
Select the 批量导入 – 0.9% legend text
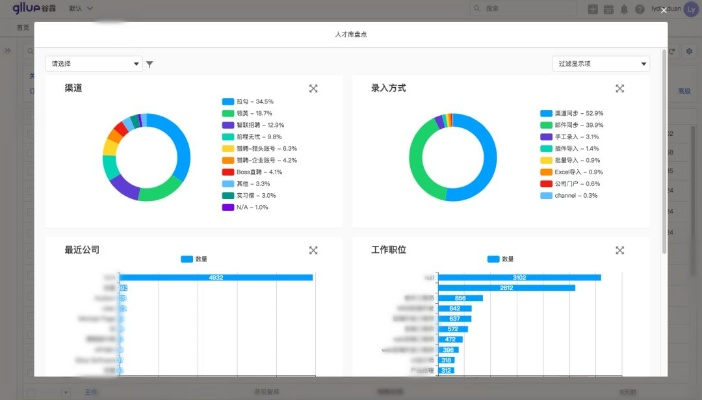coord(578,160)
